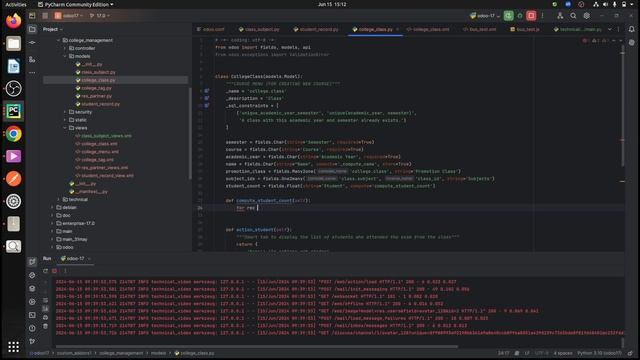The image size is (640, 360).
Task: Open the Python Packages tool window
Action: 32,276
